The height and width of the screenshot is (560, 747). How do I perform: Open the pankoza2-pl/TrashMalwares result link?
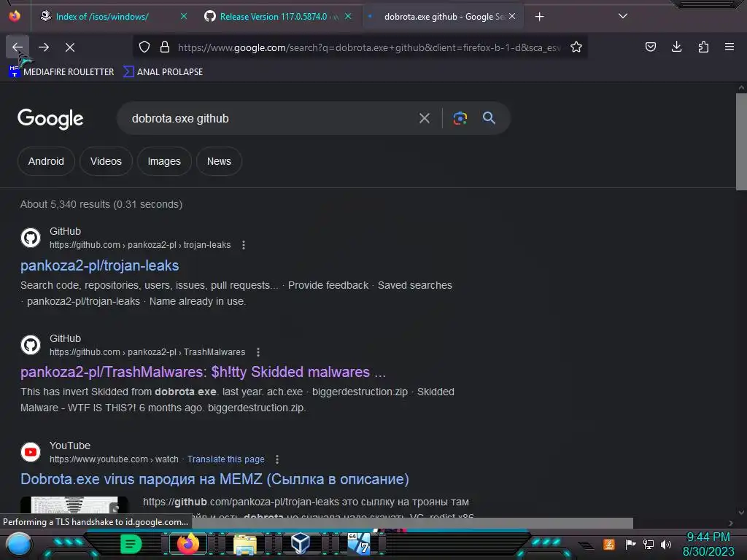pyautogui.click(x=203, y=372)
